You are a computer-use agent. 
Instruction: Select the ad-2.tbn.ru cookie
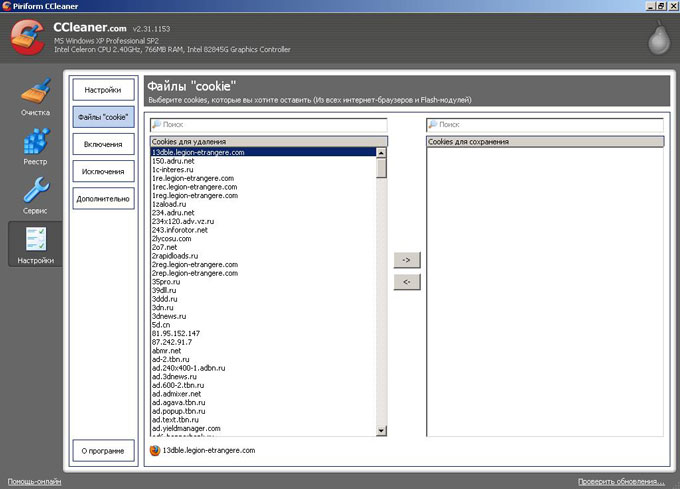pos(263,359)
